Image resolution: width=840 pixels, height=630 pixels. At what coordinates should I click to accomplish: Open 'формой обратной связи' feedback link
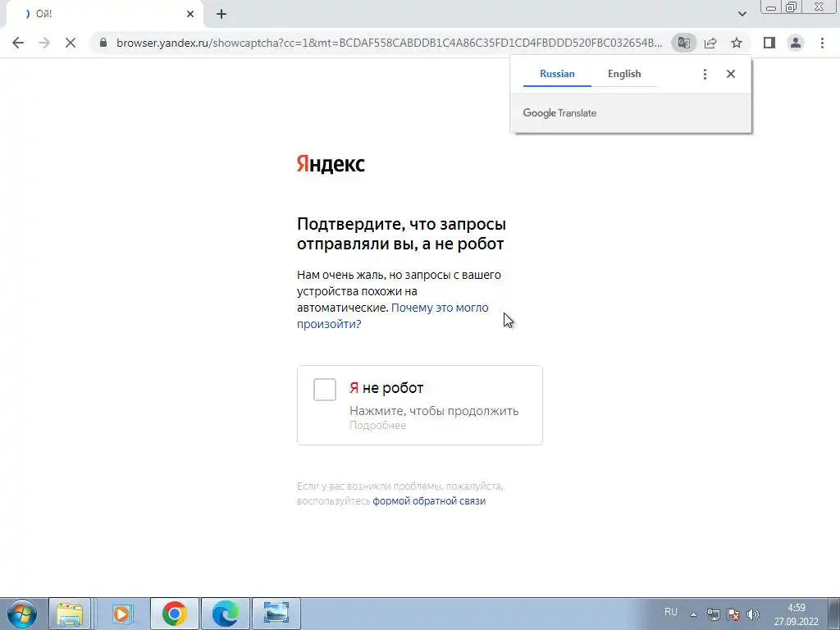click(x=429, y=501)
